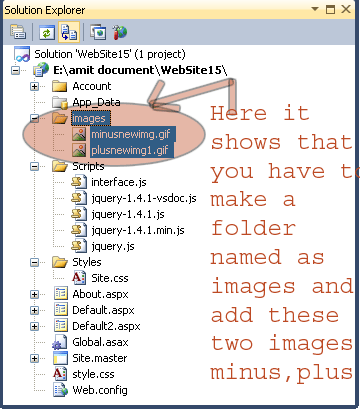Click the Default.aspx page icon
The width and height of the screenshot is (360, 410).
coord(60,310)
